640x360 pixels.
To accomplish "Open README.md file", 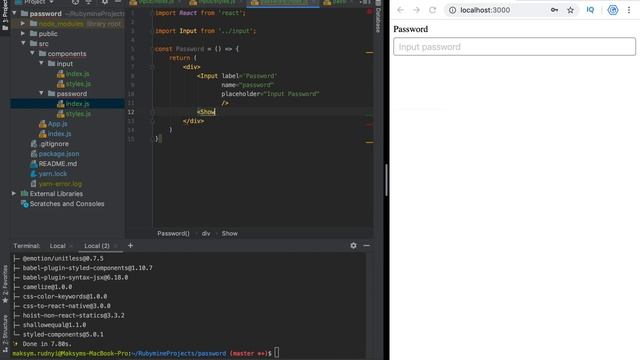I will click(58, 164).
